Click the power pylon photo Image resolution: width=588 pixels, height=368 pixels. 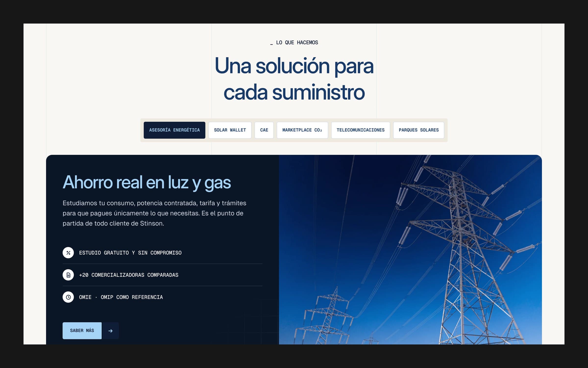410,250
